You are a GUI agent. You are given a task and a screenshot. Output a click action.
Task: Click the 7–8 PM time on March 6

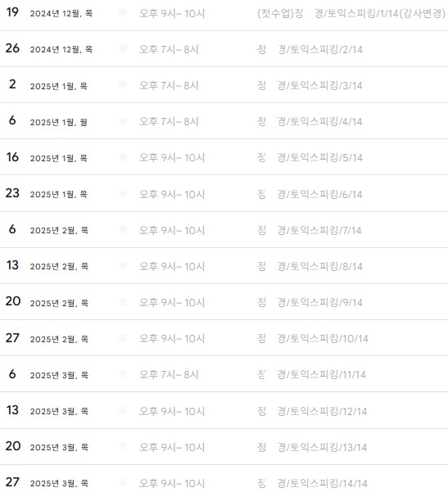[x=169, y=375]
